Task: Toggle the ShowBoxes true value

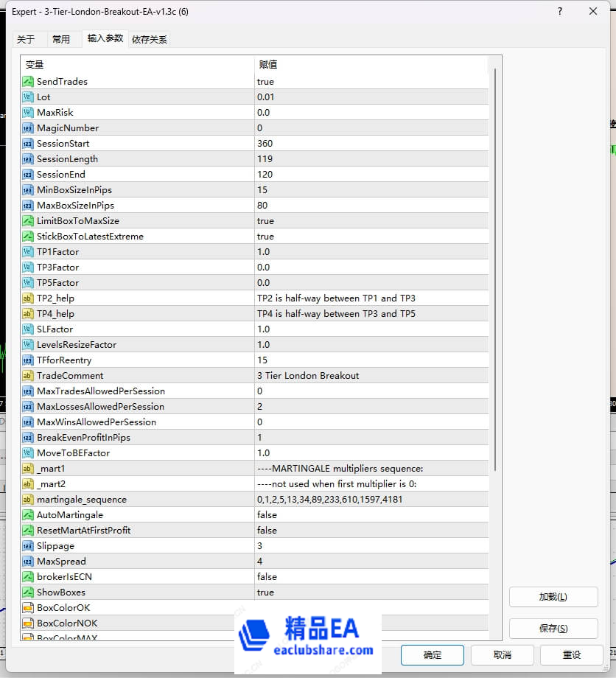Action: [265, 593]
